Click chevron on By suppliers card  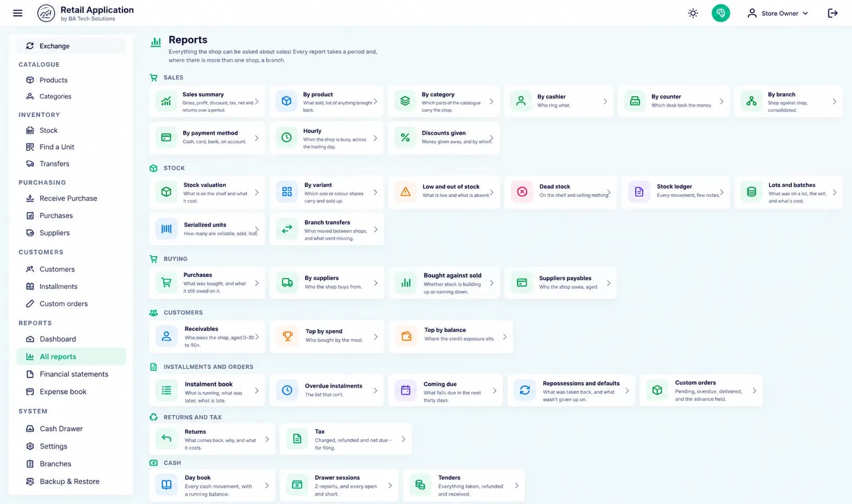[x=376, y=283]
